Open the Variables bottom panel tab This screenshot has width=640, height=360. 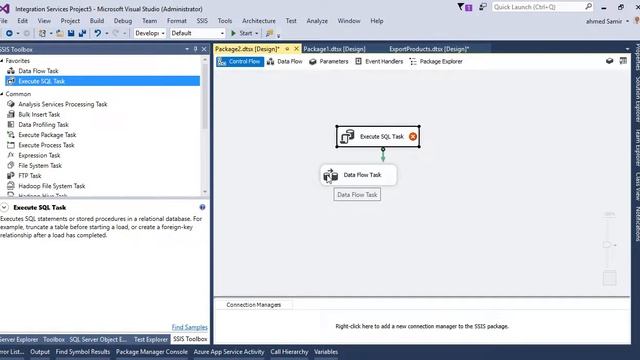pyautogui.click(x=326, y=352)
